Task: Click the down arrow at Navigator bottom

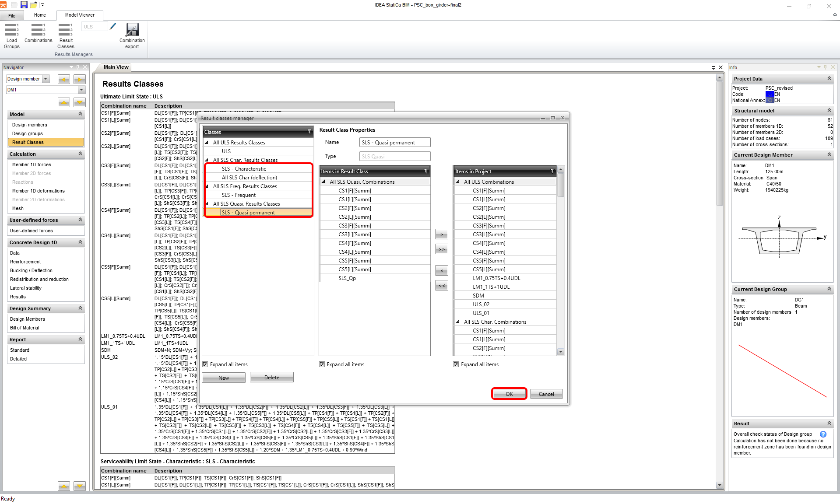Action: [x=80, y=486]
